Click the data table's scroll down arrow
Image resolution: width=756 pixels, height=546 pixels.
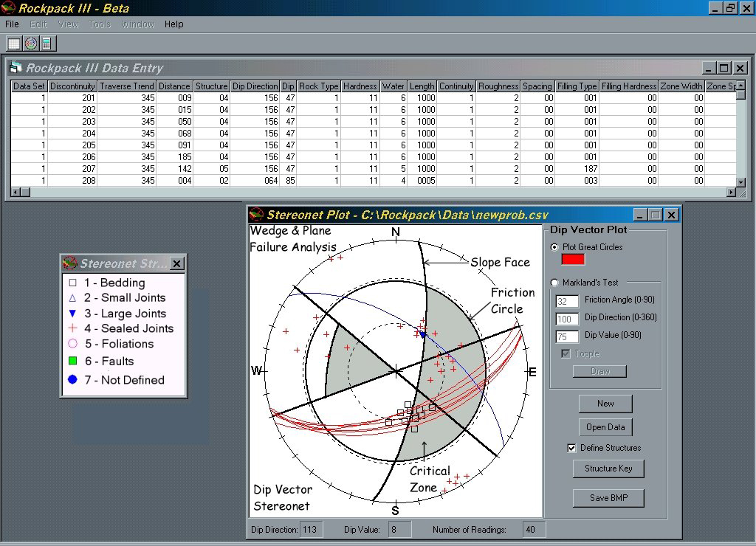[x=741, y=182]
